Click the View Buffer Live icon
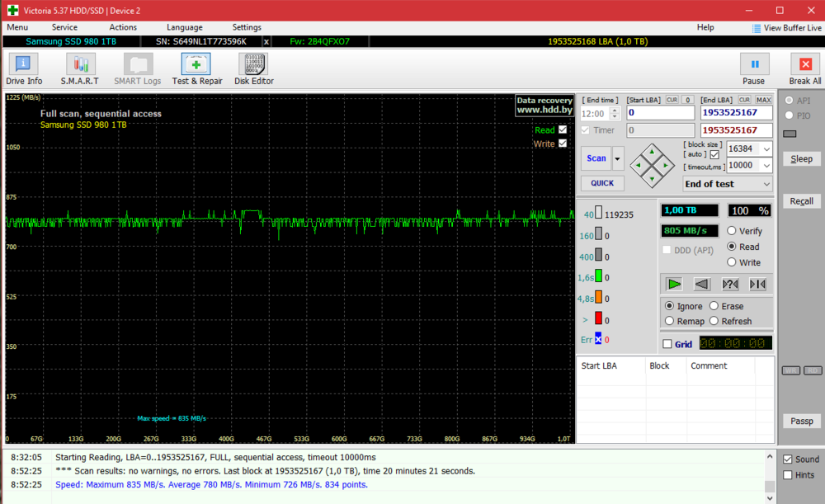The image size is (825, 504). click(757, 28)
